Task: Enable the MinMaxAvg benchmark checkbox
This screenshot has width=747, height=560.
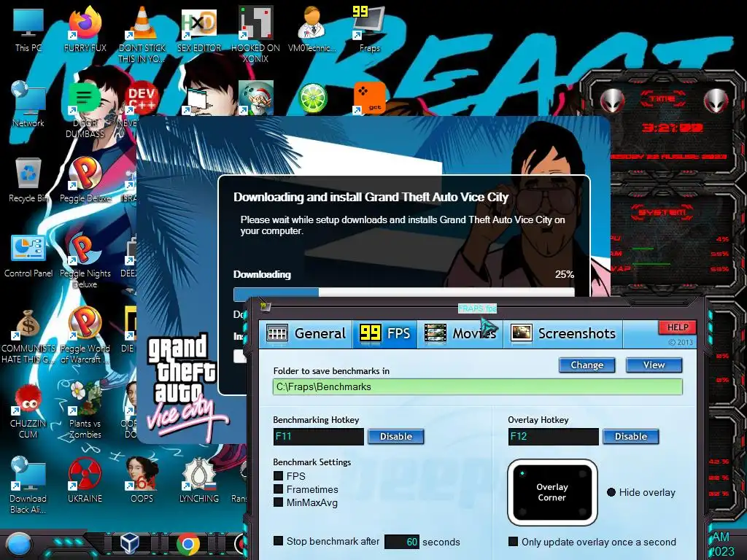Action: (279, 502)
